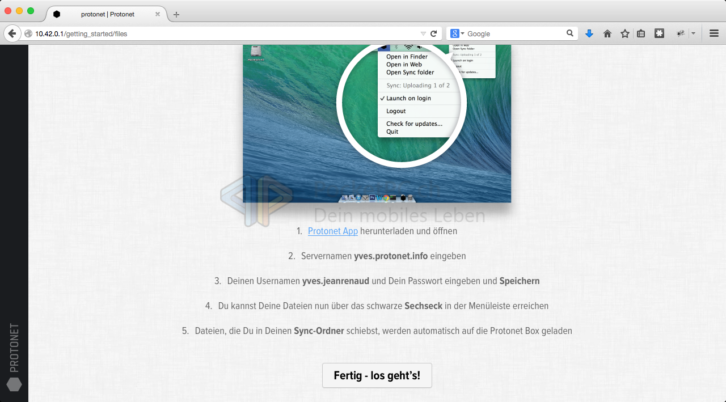Expand the URL bar history dropdown arrow
Screen dimensions: 726x402
click(x=422, y=33)
